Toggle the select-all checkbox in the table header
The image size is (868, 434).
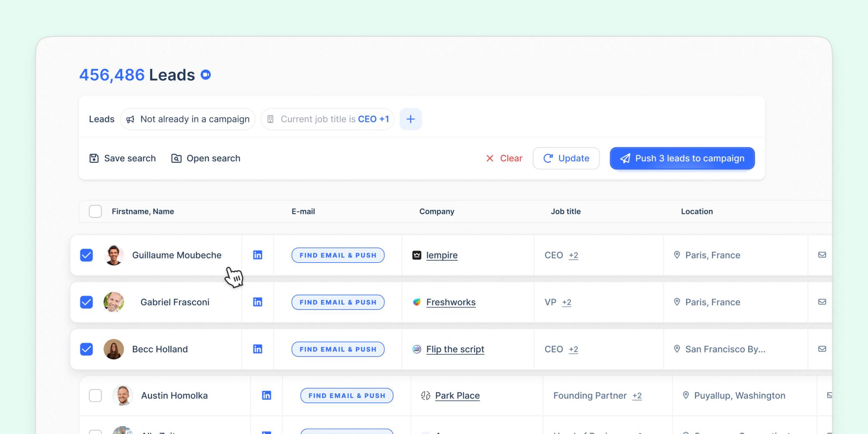tap(95, 211)
